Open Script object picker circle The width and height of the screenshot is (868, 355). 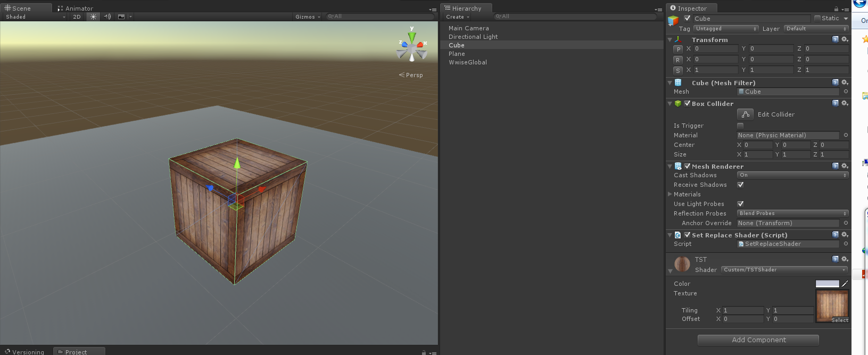[846, 244]
